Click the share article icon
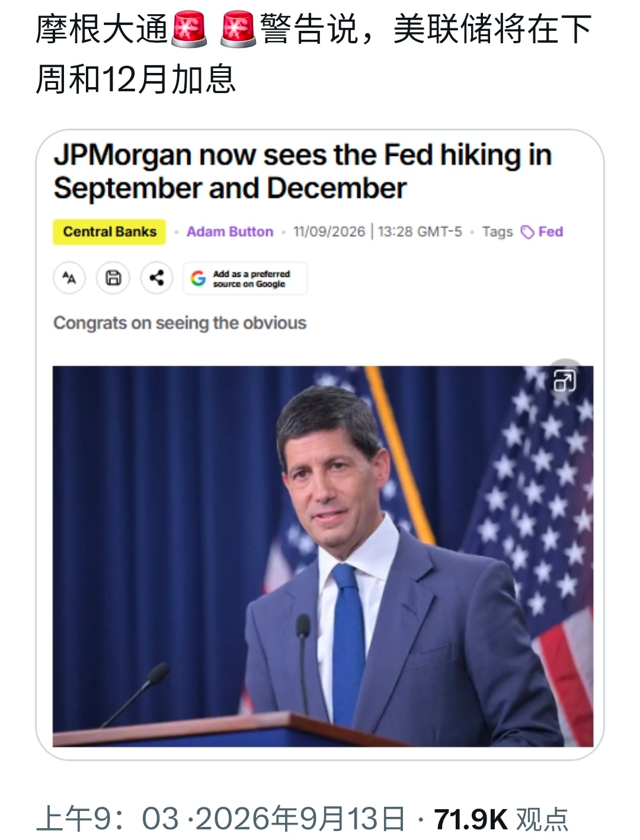640x840 pixels. 156,277
